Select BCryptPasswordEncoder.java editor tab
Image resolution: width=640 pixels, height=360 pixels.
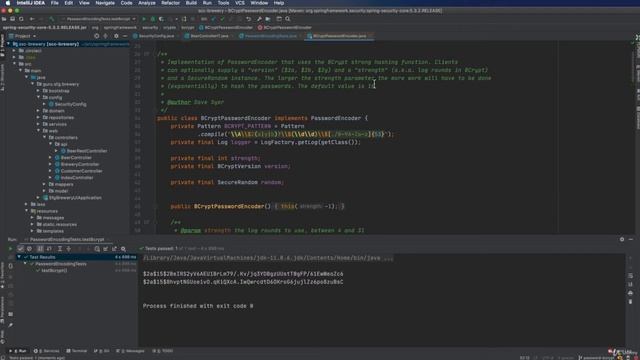coord(339,36)
